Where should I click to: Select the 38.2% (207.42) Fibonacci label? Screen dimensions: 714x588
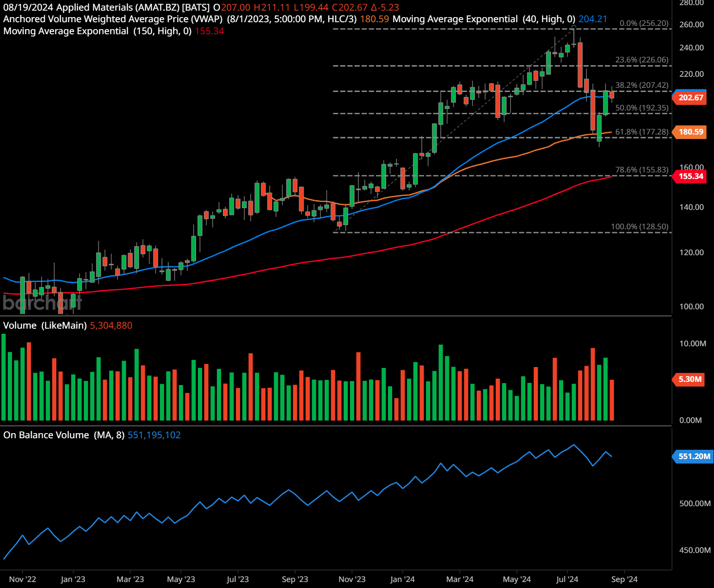(642, 85)
